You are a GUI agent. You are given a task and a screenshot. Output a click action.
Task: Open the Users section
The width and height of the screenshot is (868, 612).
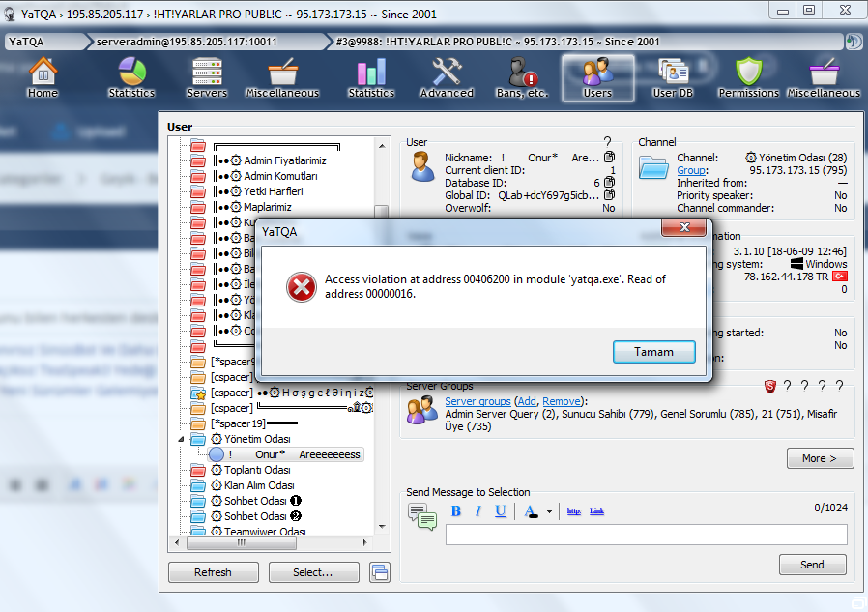tap(598, 78)
